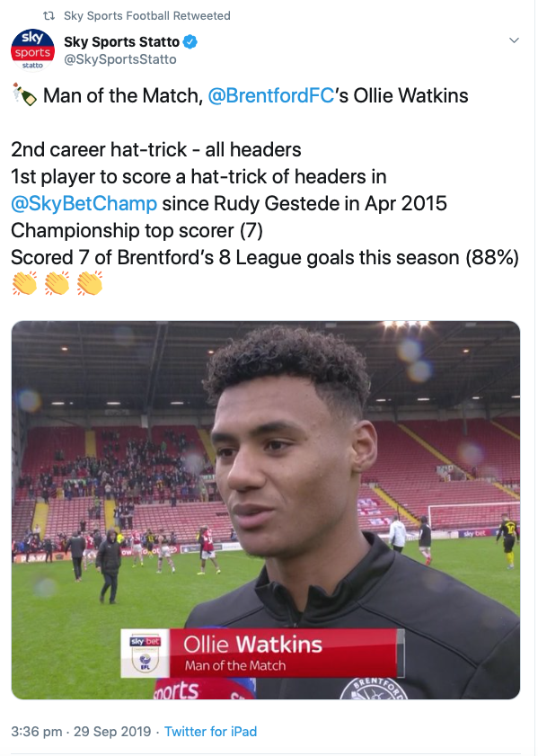This screenshot has width=538, height=756.
Task: Click the Brentford crest on the jacket
Action: 374,689
